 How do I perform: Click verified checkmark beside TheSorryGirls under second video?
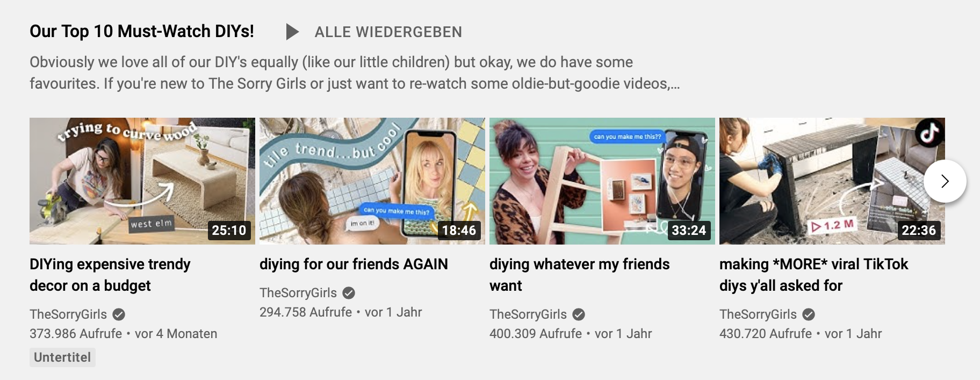[349, 293]
